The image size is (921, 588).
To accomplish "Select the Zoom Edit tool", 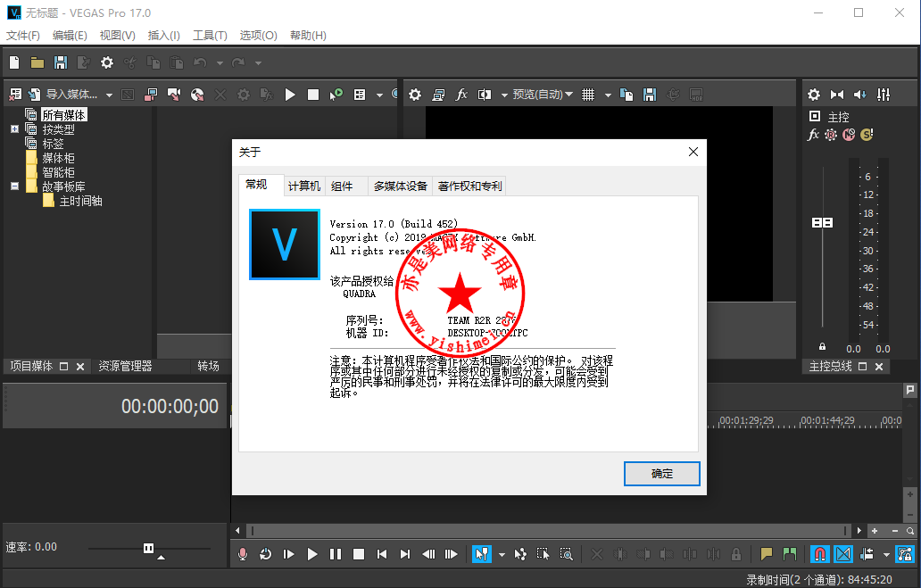I will click(566, 554).
